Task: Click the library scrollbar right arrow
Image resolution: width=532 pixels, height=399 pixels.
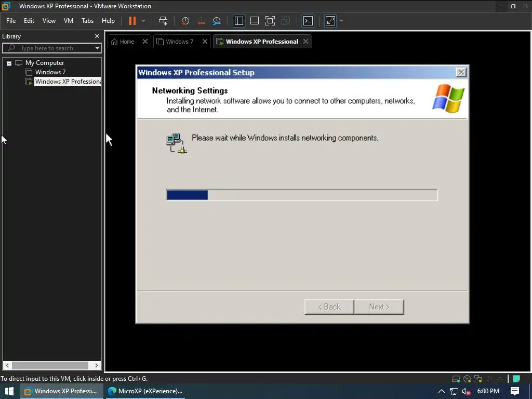Action: [96, 365]
